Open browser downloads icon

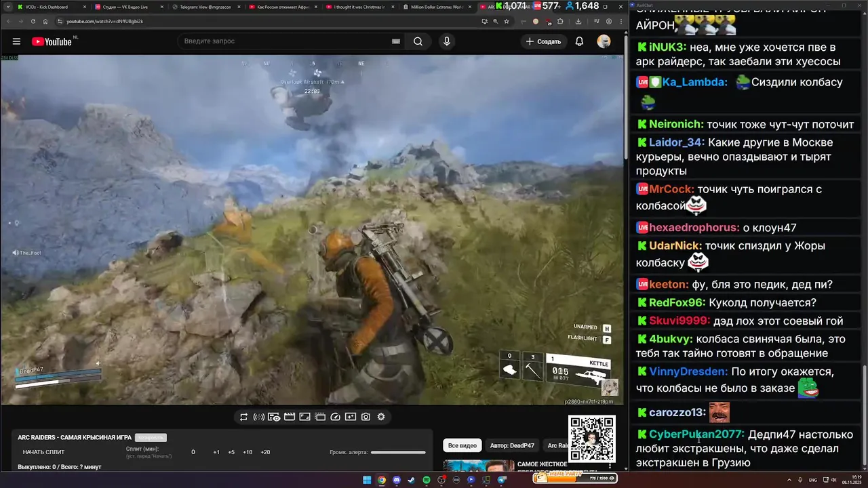click(577, 21)
